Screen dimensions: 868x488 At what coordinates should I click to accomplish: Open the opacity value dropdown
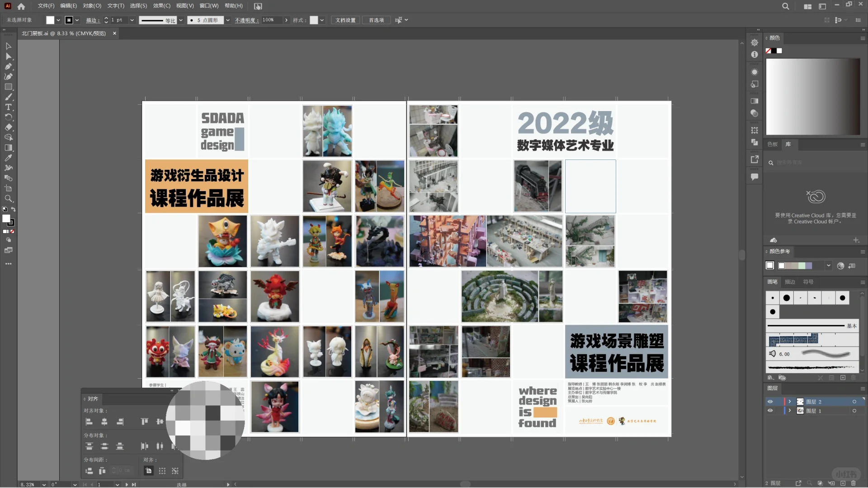coord(286,20)
